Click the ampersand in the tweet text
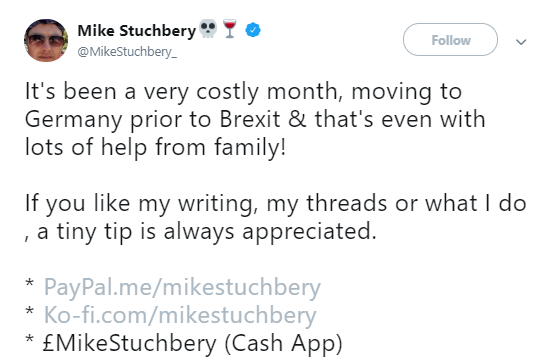 click(x=297, y=119)
